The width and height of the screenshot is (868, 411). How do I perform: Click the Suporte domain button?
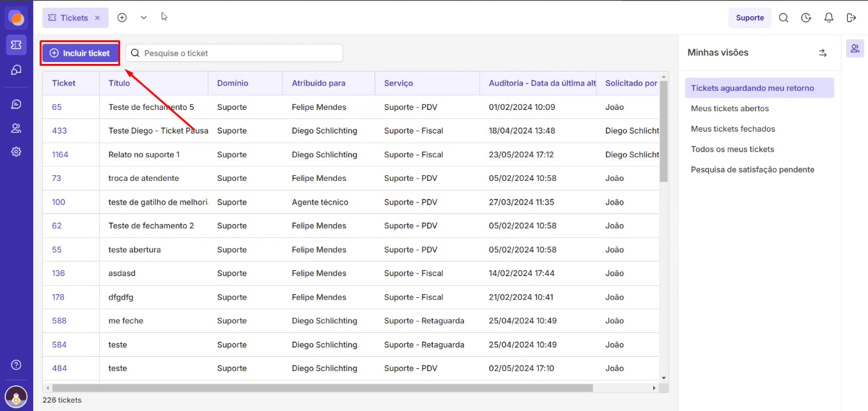coord(750,18)
